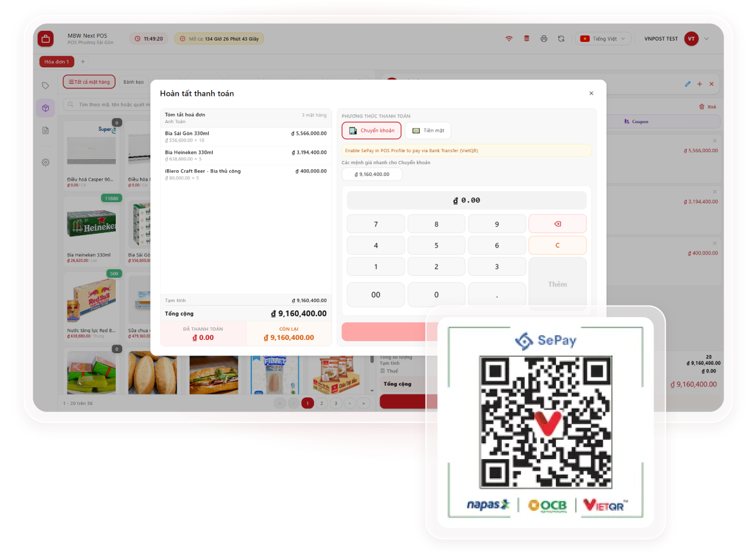756x552 pixels.
Task: Click the VT user avatar
Action: coord(691,39)
